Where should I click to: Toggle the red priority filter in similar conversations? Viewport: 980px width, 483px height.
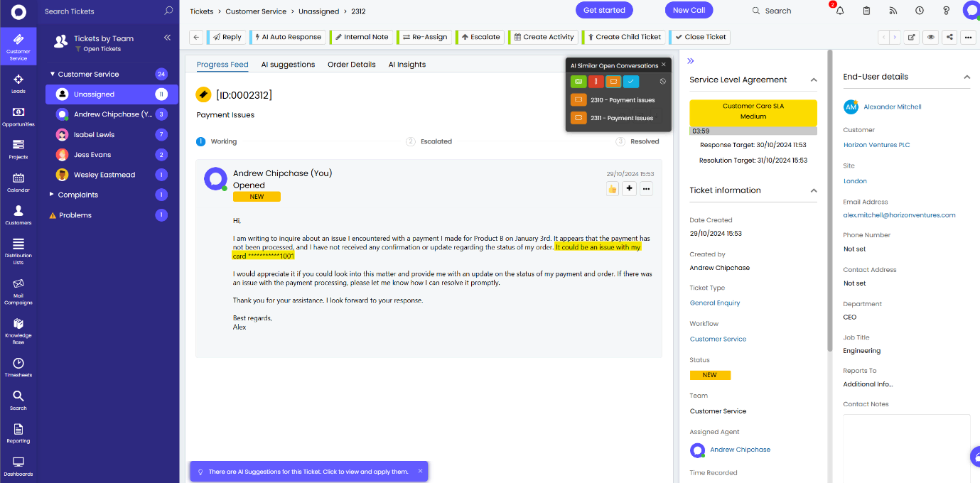[596, 82]
